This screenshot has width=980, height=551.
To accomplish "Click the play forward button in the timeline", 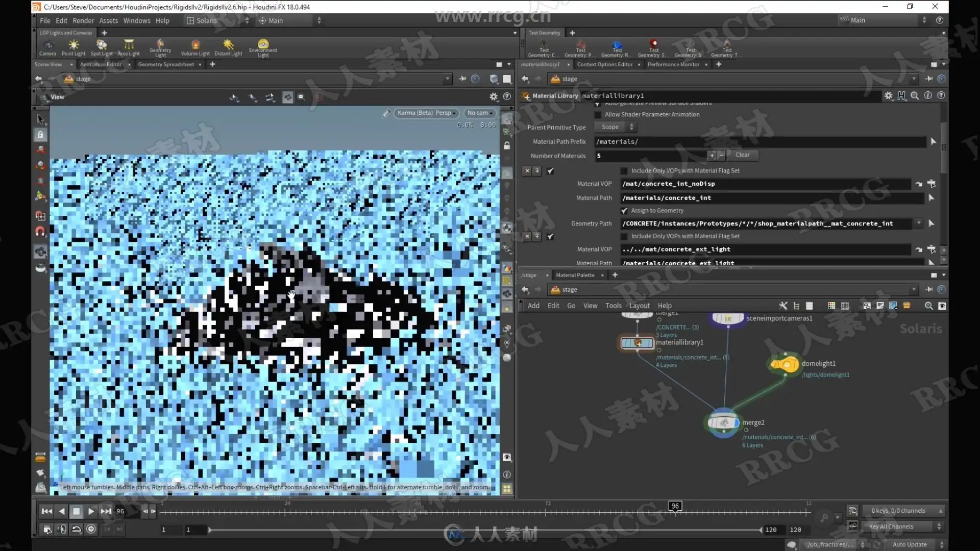I will click(91, 511).
